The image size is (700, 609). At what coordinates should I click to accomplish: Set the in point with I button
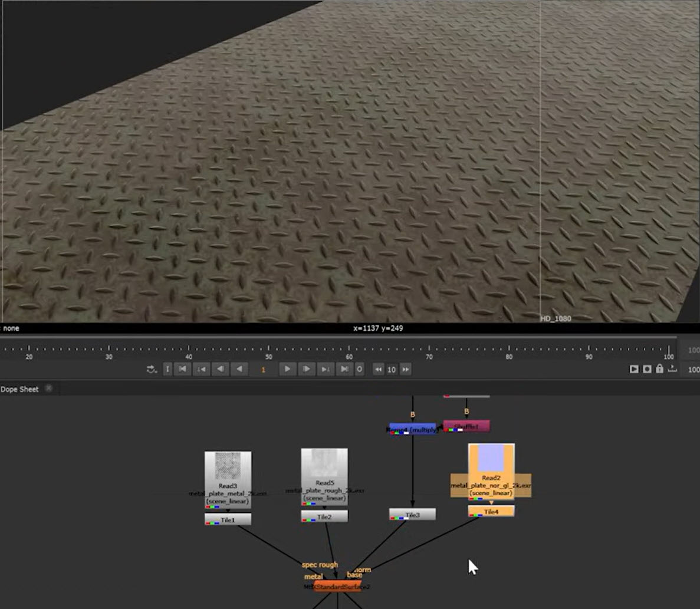[x=167, y=369]
